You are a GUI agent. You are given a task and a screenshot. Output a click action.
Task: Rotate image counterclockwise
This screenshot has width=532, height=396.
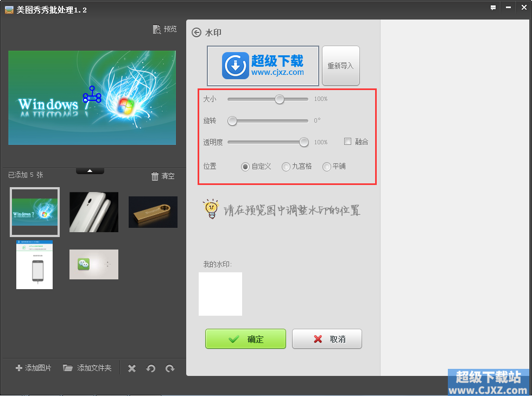(151, 368)
